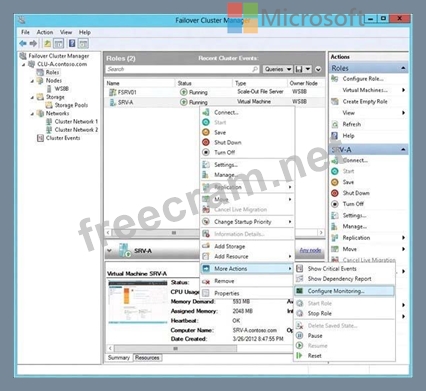Open the Action menu
The height and width of the screenshot is (391, 426).
(45, 32)
